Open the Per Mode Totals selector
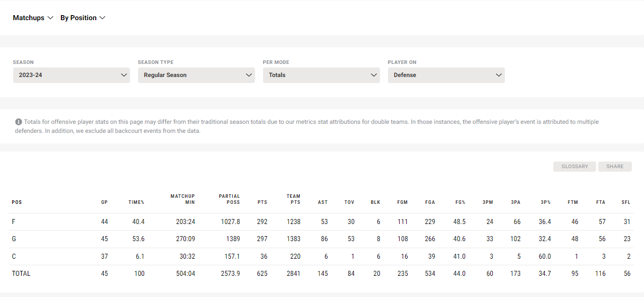This screenshot has width=644, height=297. 321,75
